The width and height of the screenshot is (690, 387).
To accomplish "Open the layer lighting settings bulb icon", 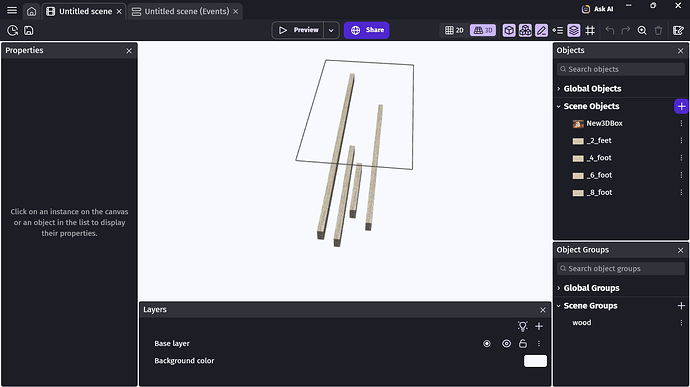I will pyautogui.click(x=522, y=326).
